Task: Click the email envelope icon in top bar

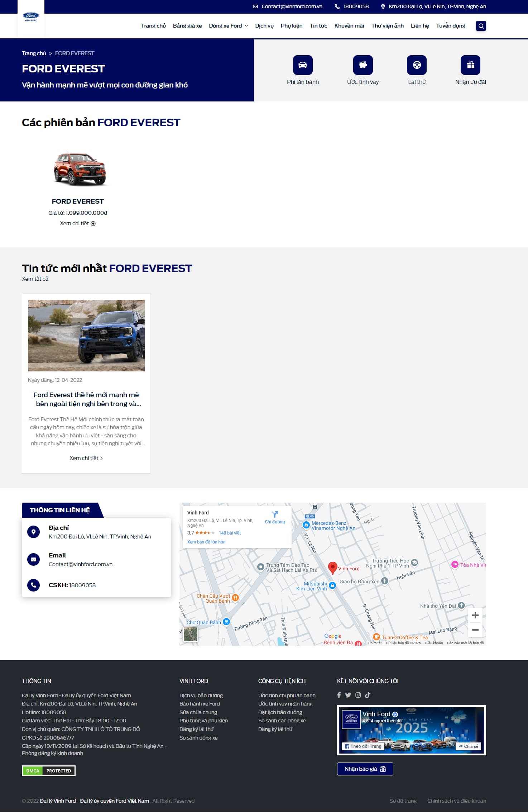Action: pyautogui.click(x=255, y=6)
